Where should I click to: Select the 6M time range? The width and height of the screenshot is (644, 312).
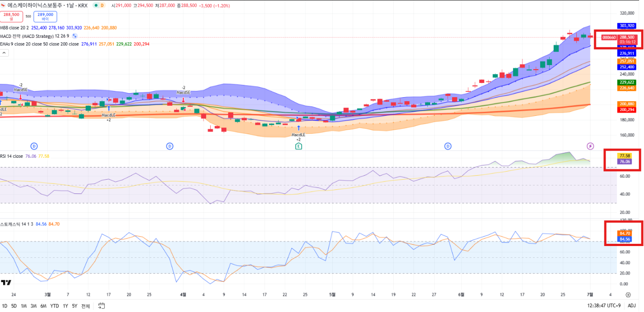(43, 306)
